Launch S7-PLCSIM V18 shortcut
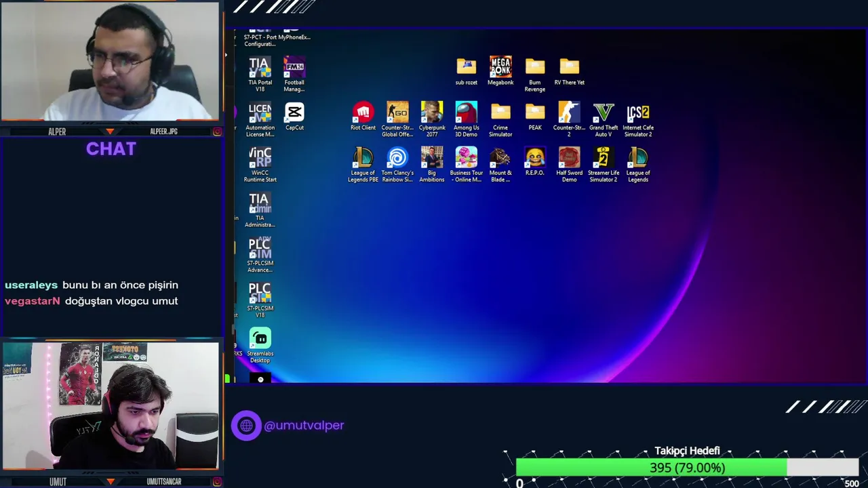The width and height of the screenshot is (868, 488). click(260, 300)
